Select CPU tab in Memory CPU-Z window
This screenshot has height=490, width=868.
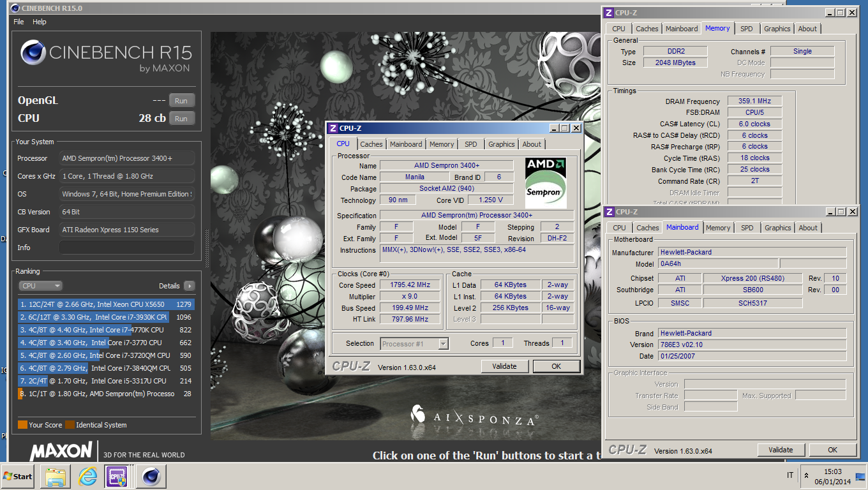coord(618,29)
